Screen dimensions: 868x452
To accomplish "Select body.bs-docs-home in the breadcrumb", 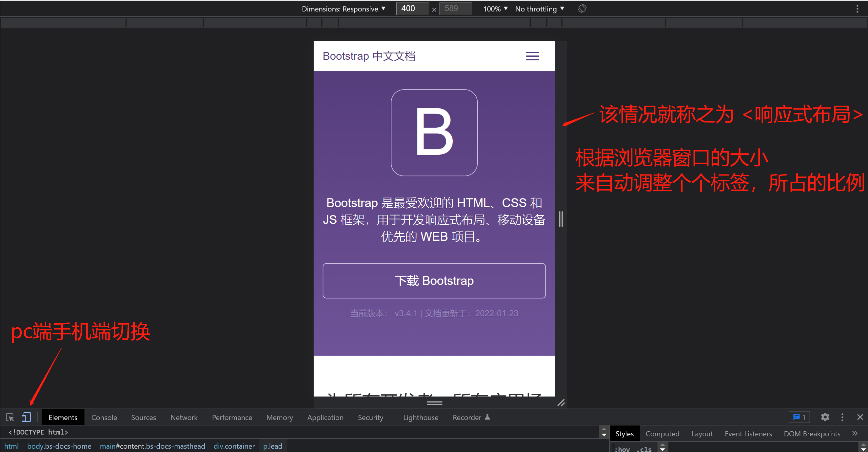I will click(59, 446).
